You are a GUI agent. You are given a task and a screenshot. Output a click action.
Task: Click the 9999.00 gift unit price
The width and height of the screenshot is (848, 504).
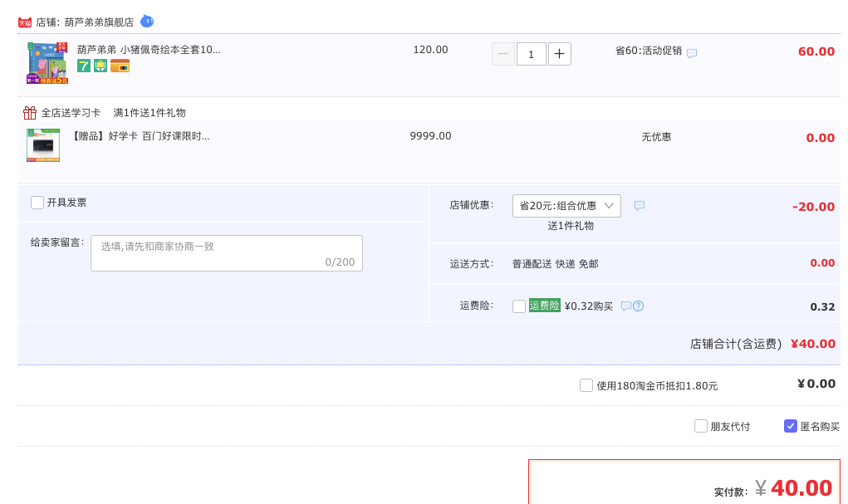(x=430, y=136)
